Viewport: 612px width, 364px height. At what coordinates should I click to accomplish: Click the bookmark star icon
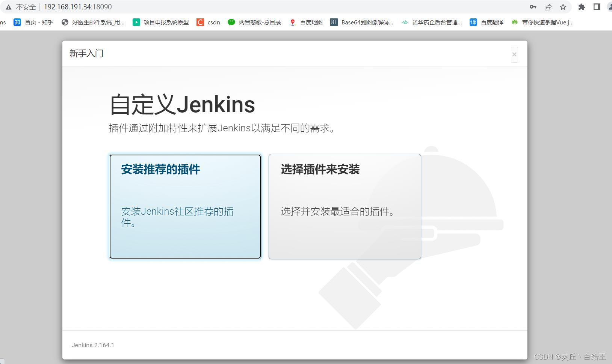tap(564, 7)
